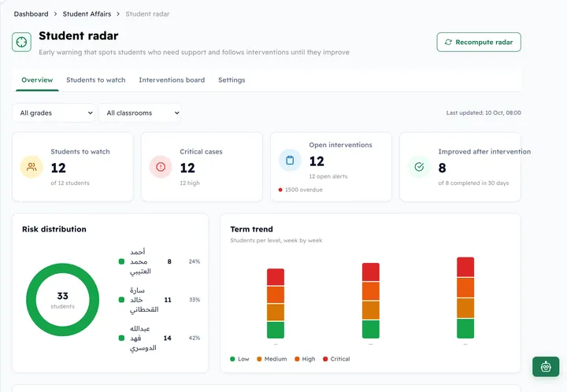Click the 'Last updated: 10 Oct, 08:00' text
This screenshot has height=392, width=567.
pyautogui.click(x=484, y=113)
